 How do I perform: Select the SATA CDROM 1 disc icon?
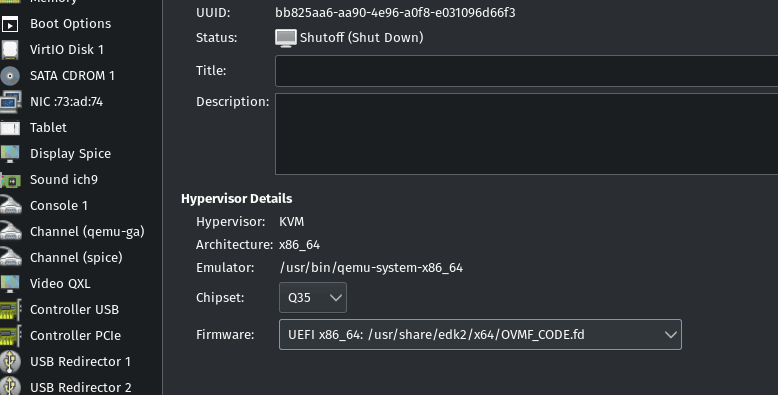(10, 75)
